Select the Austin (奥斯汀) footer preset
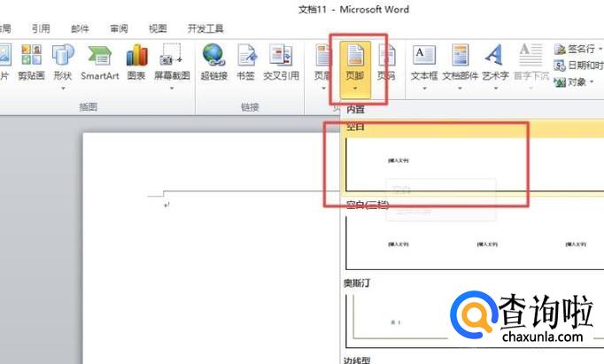Viewport: 604px width, 364px height. click(x=473, y=314)
